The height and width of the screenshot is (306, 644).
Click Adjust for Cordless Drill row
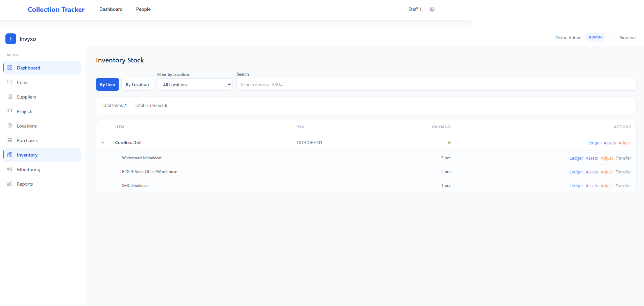pyautogui.click(x=624, y=143)
